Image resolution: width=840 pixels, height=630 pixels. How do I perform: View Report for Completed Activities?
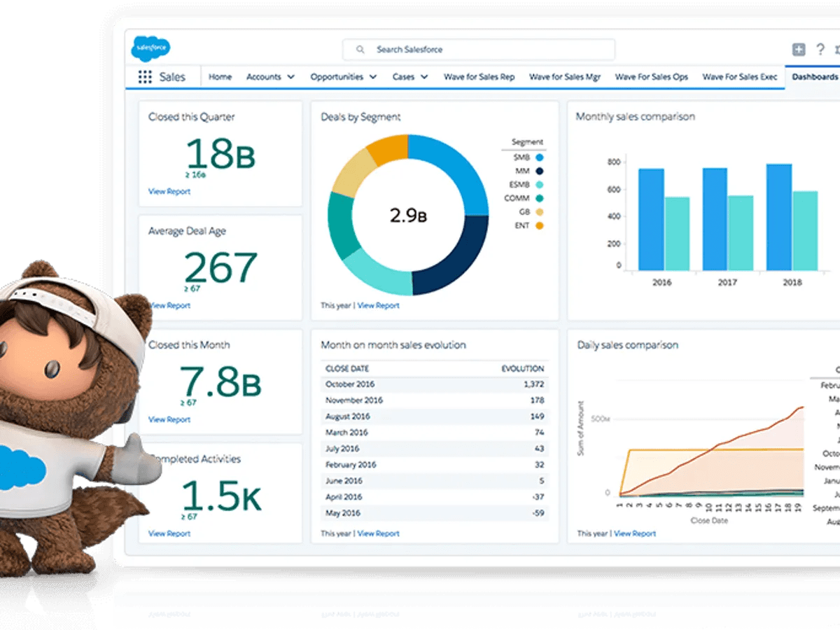(169, 533)
